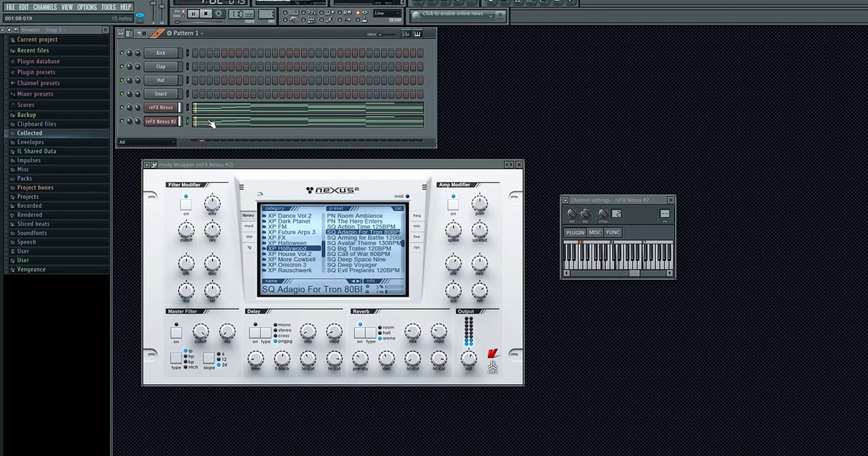Click the step sequencer swap arrows icon
The width and height of the screenshot is (868, 456).
pos(121,33)
